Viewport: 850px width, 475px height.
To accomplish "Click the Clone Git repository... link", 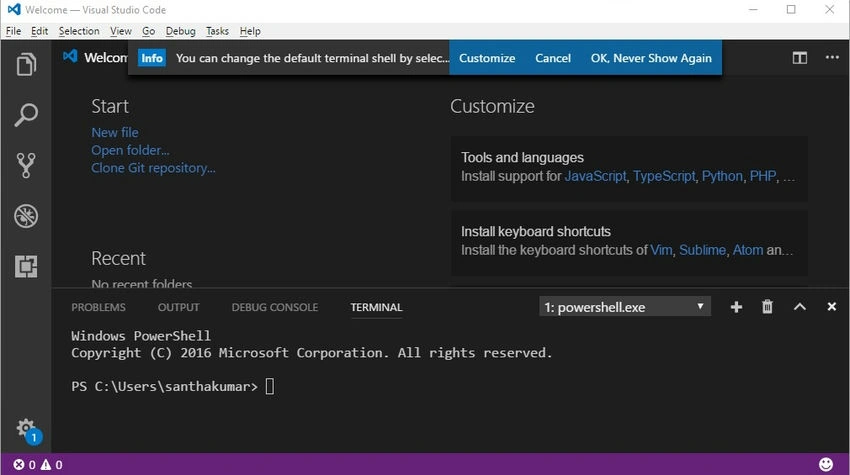I will coord(153,168).
